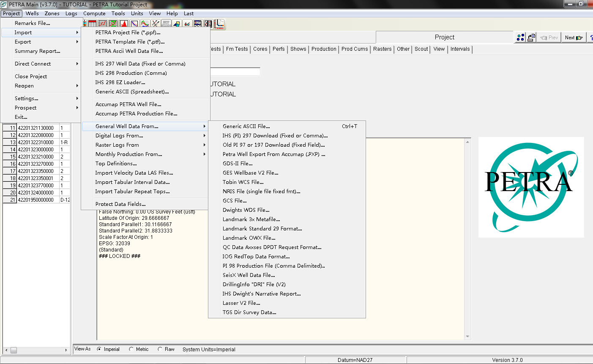Click the arrow-to-document export icon
This screenshot has width=593, height=364.
click(531, 37)
